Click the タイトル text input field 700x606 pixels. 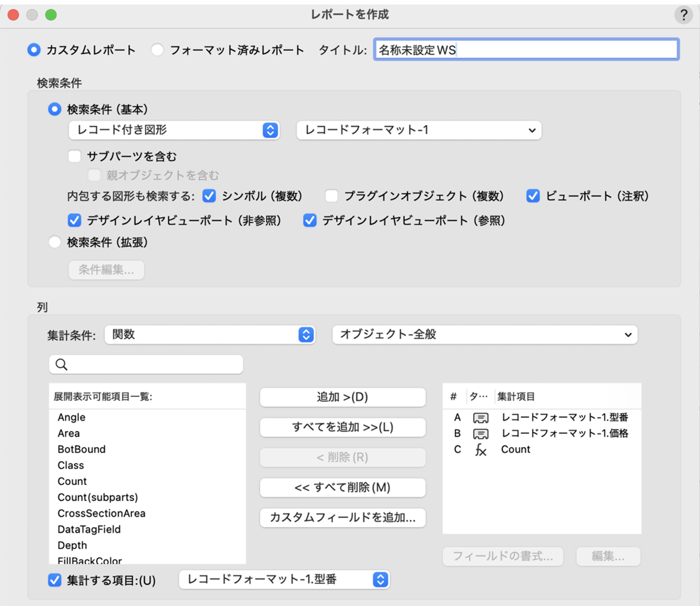point(526,50)
